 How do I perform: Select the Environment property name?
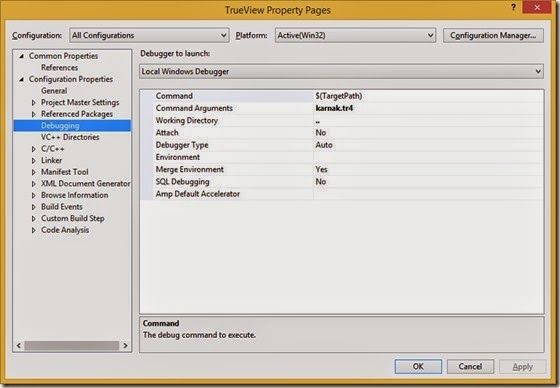pyautogui.click(x=178, y=157)
